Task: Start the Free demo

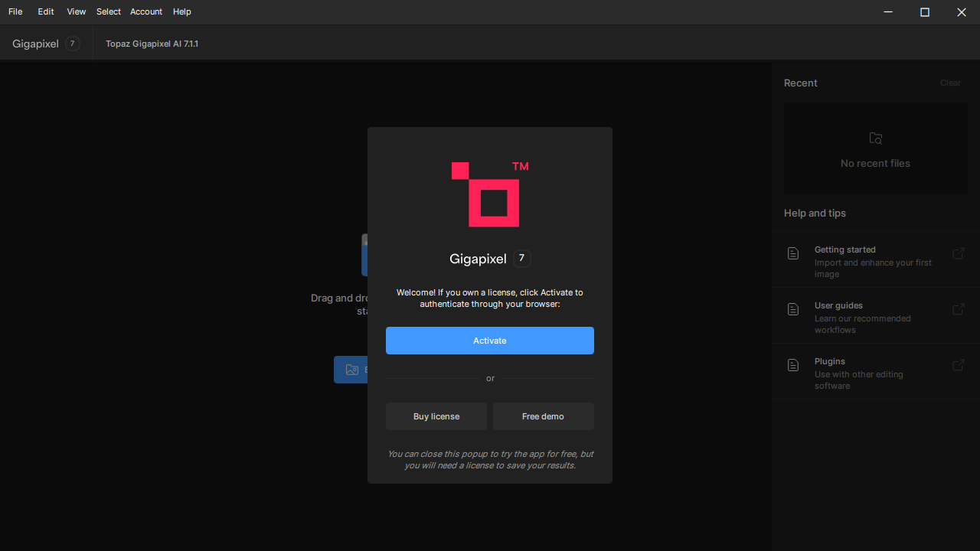Action: pos(543,416)
